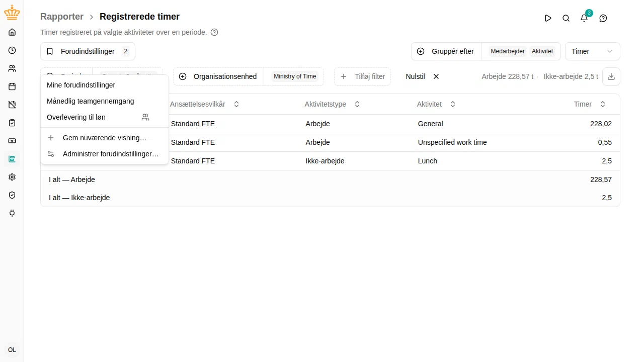
Task: Open the crossed-out calendar icon in sidebar
Action: [x=12, y=105]
